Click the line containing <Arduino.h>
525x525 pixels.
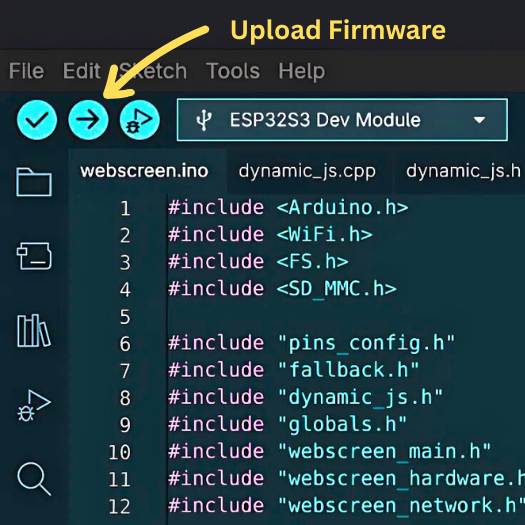click(x=288, y=208)
